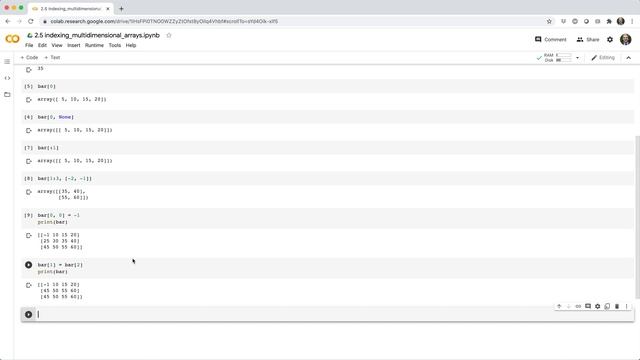
Task: Click output icon next to value 35
Action: click(x=29, y=70)
